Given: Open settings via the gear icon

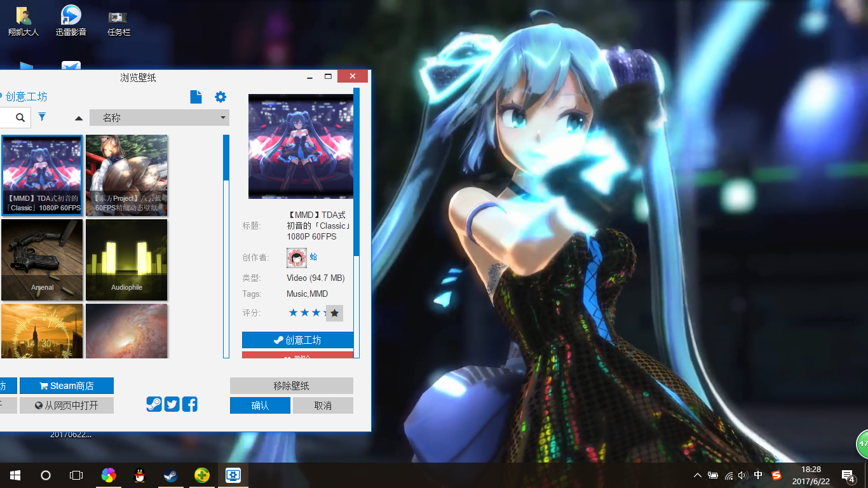Looking at the screenshot, I should (x=220, y=97).
